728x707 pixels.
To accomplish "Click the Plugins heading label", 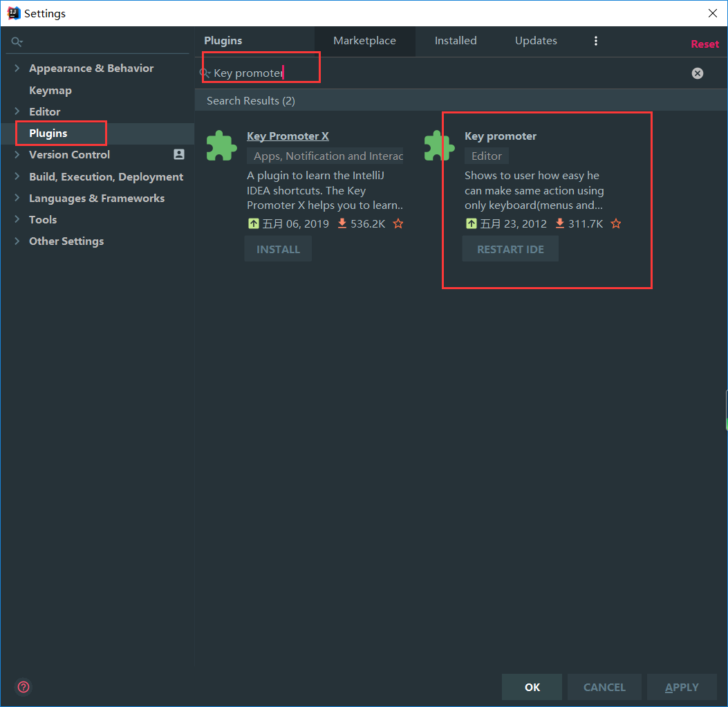I will 223,41.
